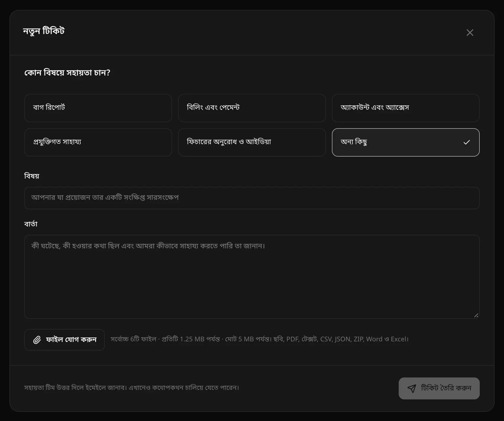Close the নতুন টিকিট dialog with X icon
504x421 pixels.
(470, 33)
